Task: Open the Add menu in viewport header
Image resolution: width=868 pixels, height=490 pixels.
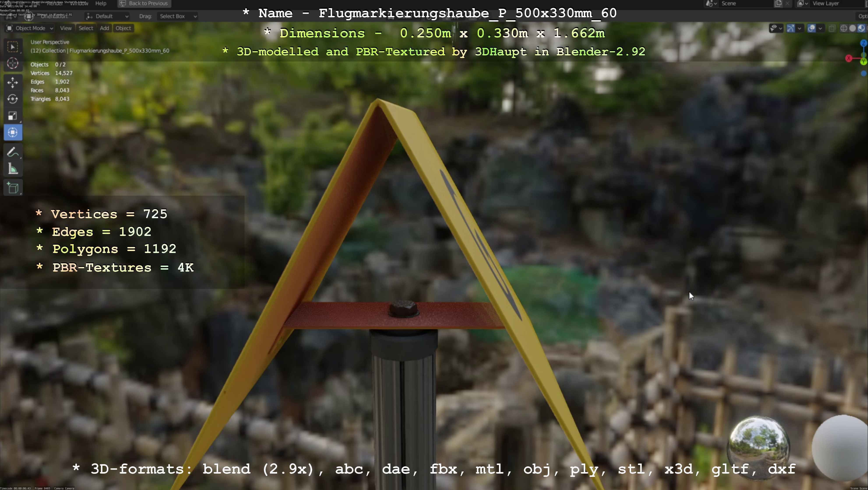Action: (104, 28)
